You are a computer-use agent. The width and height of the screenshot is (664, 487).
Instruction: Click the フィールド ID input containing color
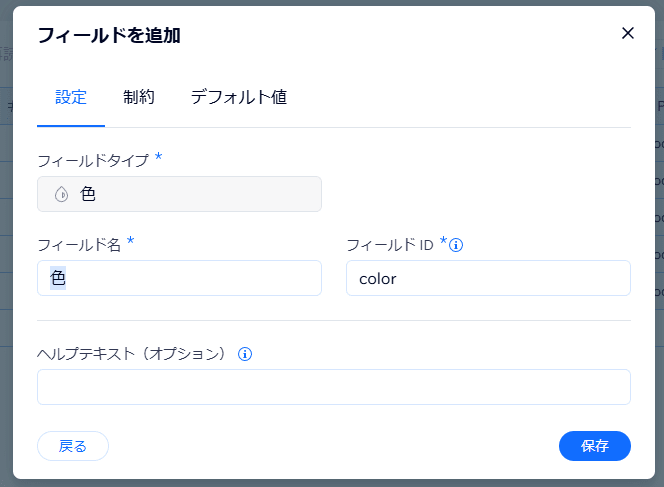pyautogui.click(x=488, y=278)
